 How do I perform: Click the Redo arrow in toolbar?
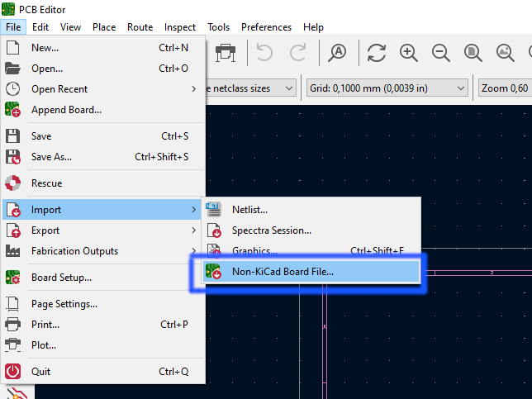coord(298,53)
